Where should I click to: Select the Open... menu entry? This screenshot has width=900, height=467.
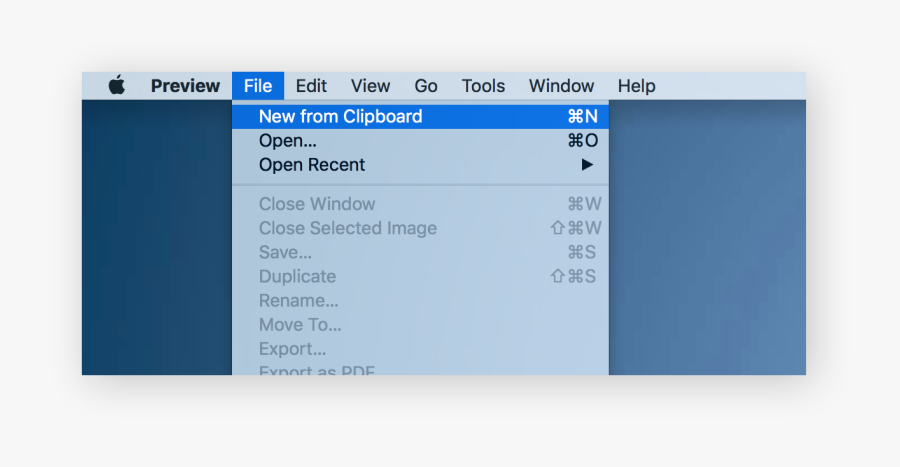pyautogui.click(x=420, y=141)
